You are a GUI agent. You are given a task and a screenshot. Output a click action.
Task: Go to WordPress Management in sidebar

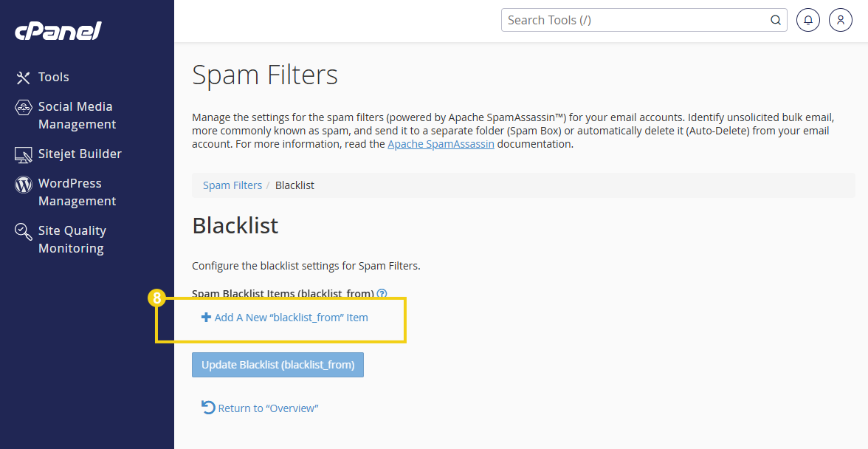pos(77,192)
